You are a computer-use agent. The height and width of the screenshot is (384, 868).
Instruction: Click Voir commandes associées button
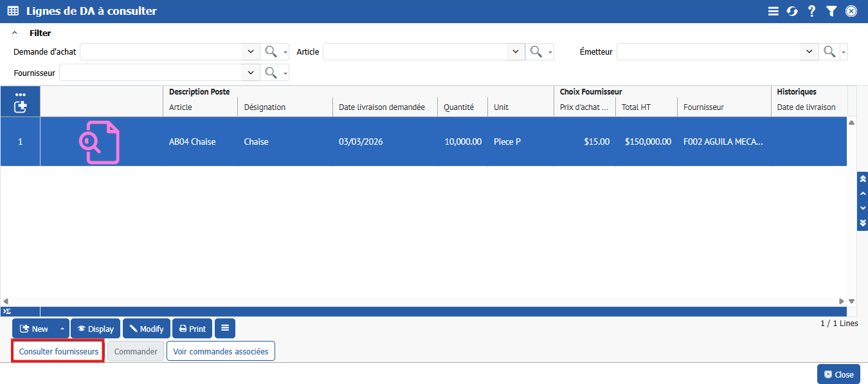221,352
